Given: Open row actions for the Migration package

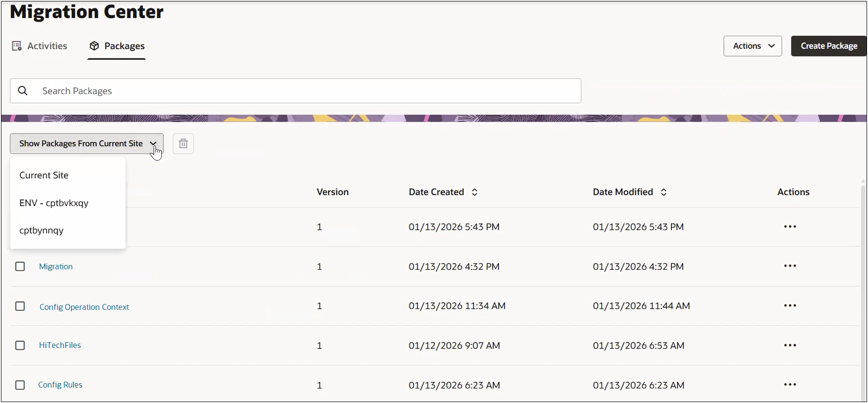Looking at the screenshot, I should pos(790,266).
